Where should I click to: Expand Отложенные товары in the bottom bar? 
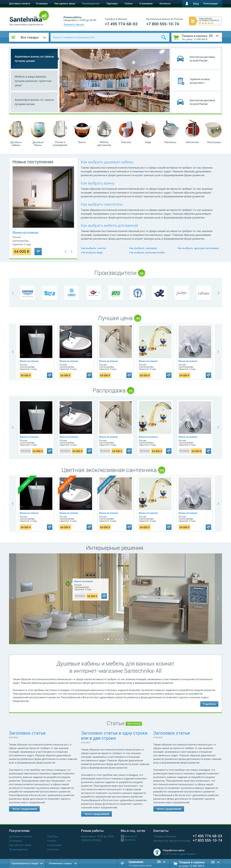[x=62, y=863]
